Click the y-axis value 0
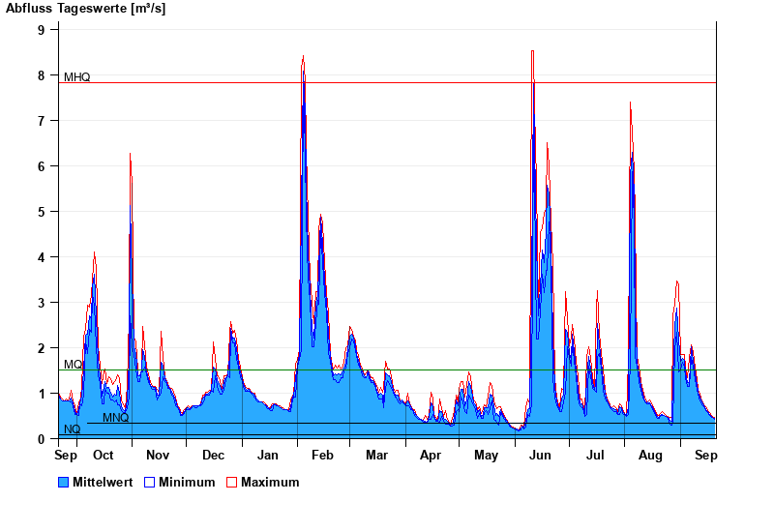Viewport: 774px width, 532px height. coord(42,439)
